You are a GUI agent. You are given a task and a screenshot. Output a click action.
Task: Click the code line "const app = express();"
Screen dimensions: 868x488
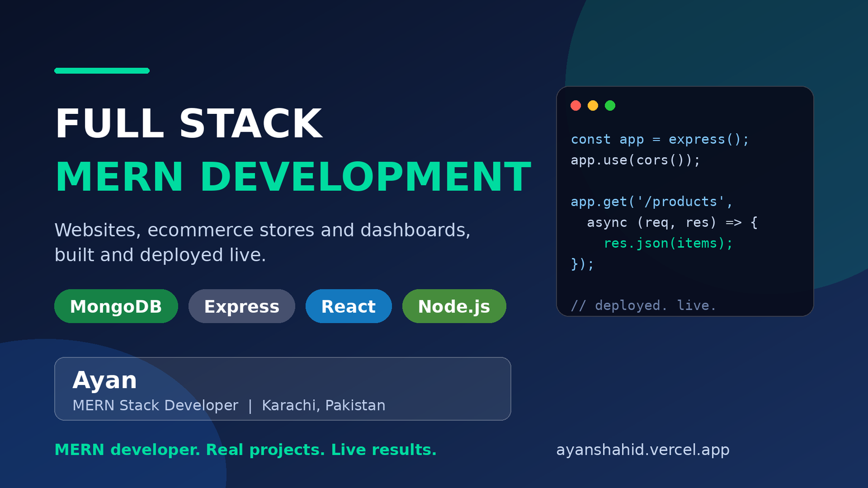(660, 139)
